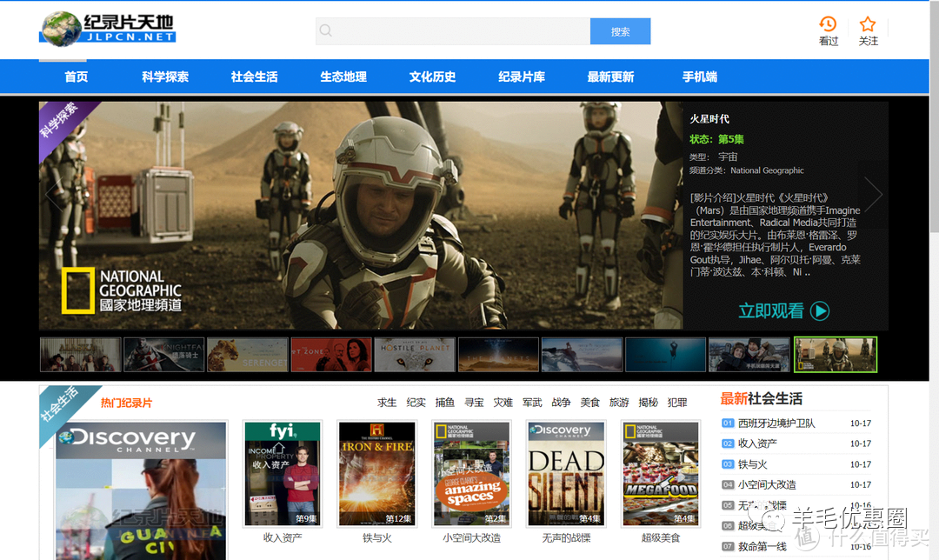The width and height of the screenshot is (939, 560).
Task: Select the 美食 category filter link
Action: pyautogui.click(x=590, y=403)
